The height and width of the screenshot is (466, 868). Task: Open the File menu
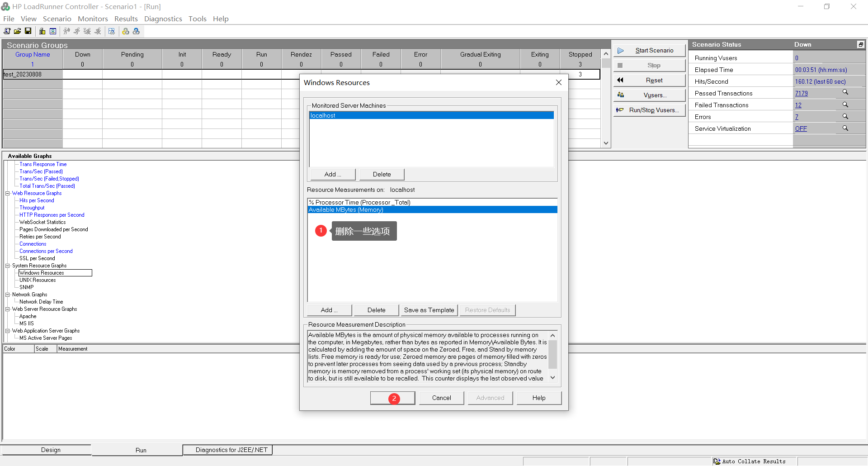pyautogui.click(x=9, y=19)
